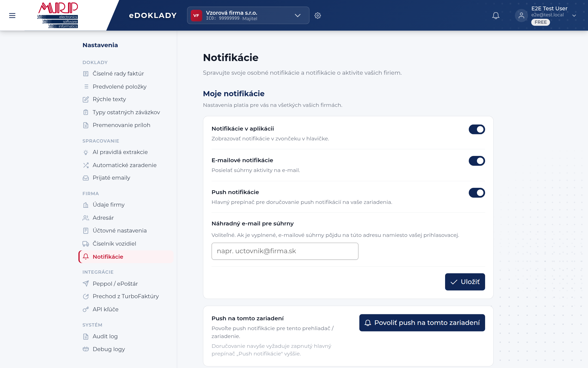Click Automatické zaradenie shuffle icon
Viewport: 588px width, 368px height.
(x=86, y=165)
